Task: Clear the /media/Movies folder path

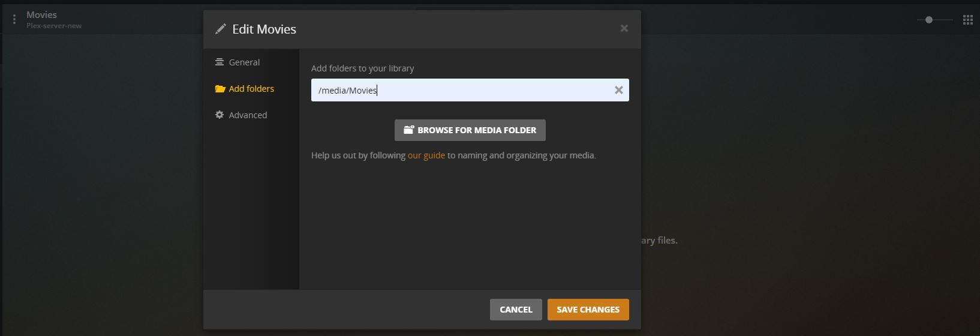Action: tap(618, 90)
